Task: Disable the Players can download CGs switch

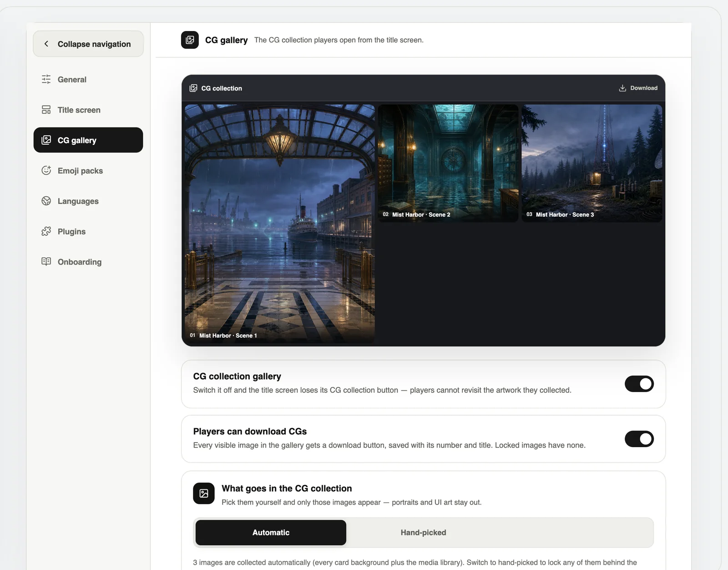Action: click(x=639, y=439)
